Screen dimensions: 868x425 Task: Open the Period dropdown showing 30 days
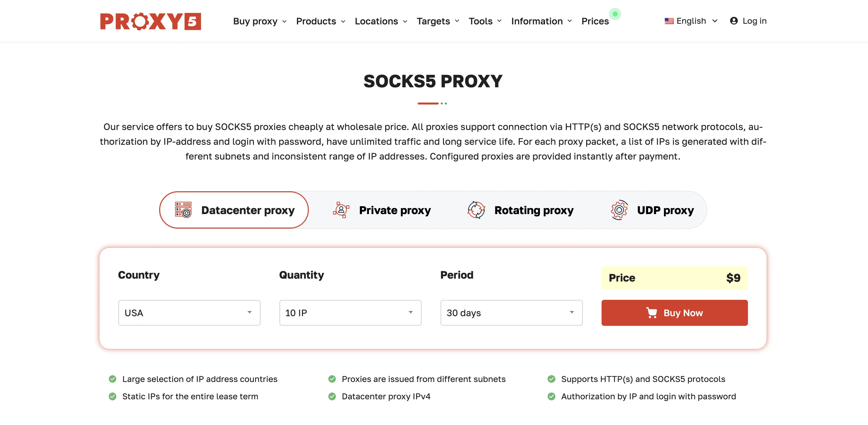point(511,313)
